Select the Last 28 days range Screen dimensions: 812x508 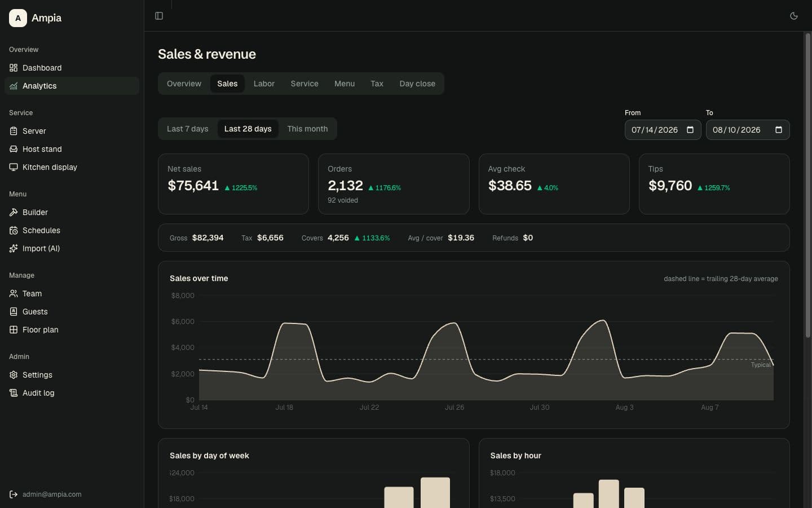[x=248, y=129]
